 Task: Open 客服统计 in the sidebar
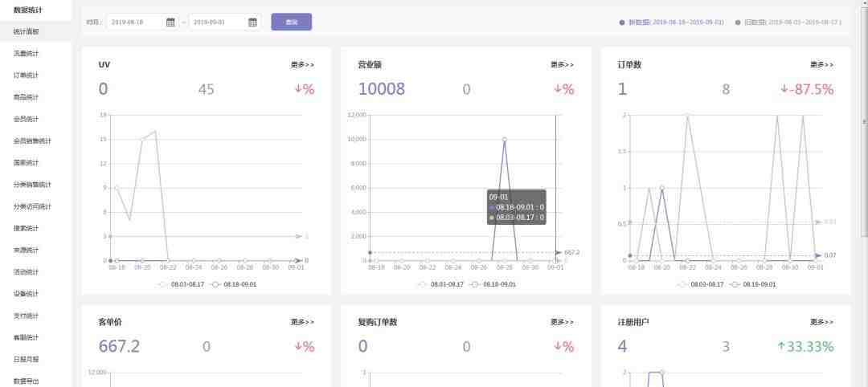point(26,337)
